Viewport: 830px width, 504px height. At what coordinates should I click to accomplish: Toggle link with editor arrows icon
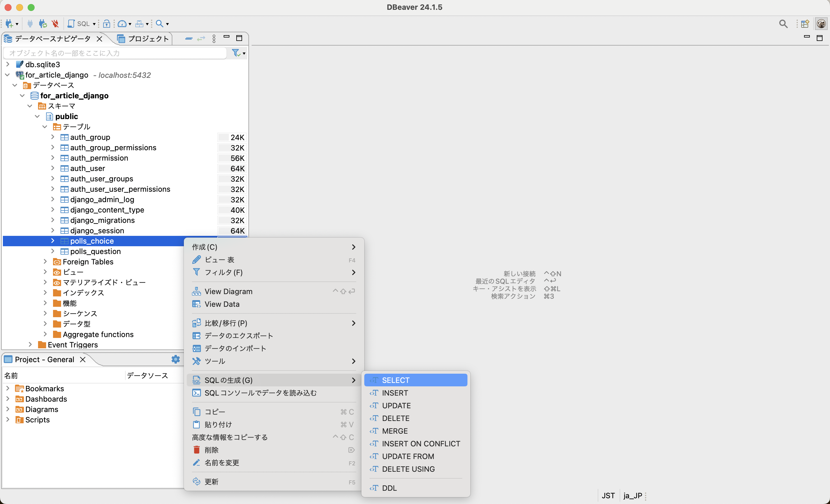201,38
